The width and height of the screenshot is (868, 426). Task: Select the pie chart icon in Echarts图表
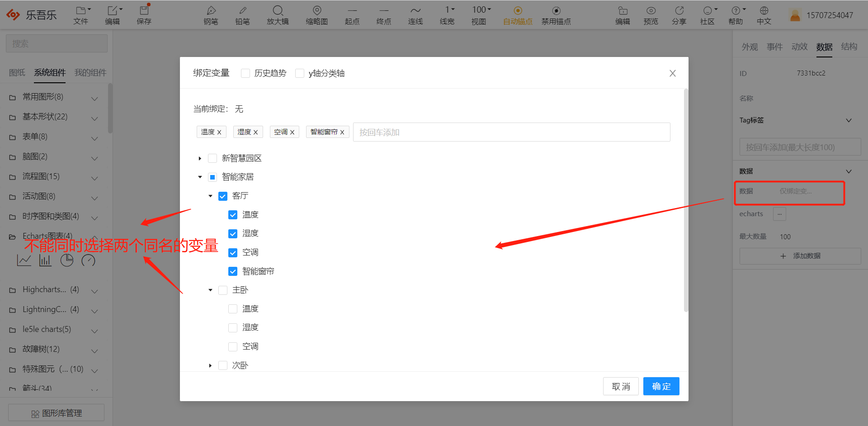(x=67, y=260)
